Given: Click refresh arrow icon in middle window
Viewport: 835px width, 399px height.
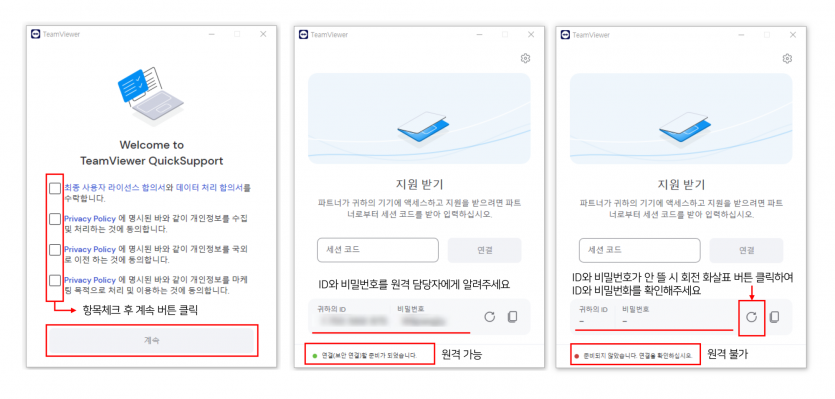Looking at the screenshot, I should (490, 317).
